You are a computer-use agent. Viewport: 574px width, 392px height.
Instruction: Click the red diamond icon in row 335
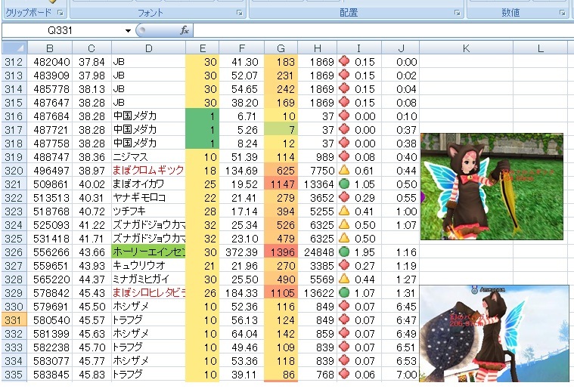[344, 374]
